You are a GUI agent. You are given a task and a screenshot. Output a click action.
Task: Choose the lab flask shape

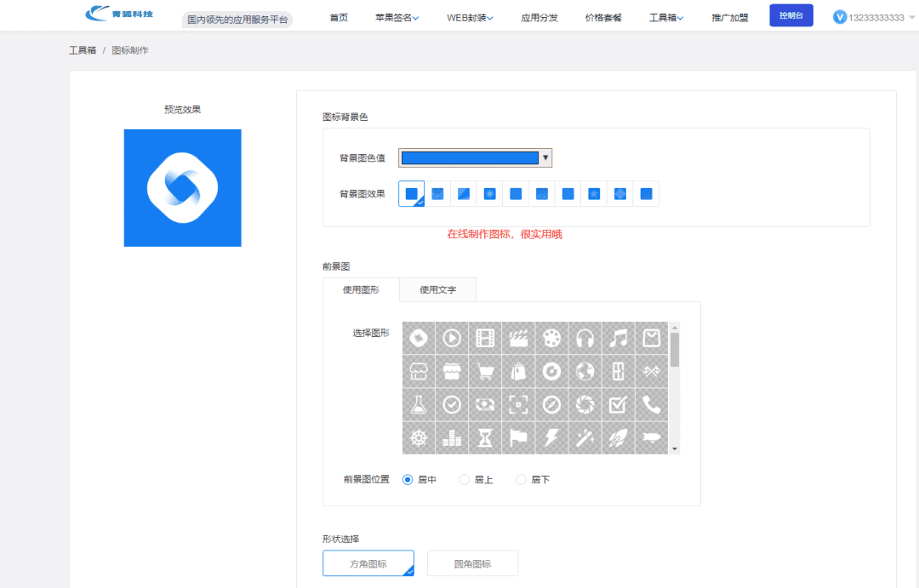tap(419, 404)
